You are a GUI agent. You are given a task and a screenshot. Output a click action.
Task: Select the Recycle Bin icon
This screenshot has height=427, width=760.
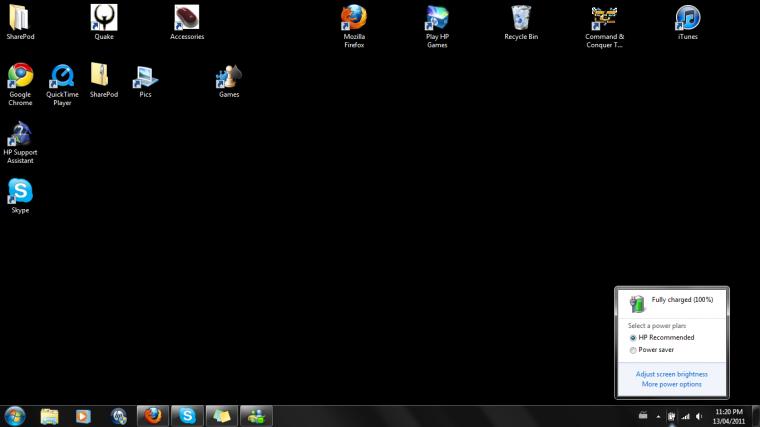tap(521, 22)
